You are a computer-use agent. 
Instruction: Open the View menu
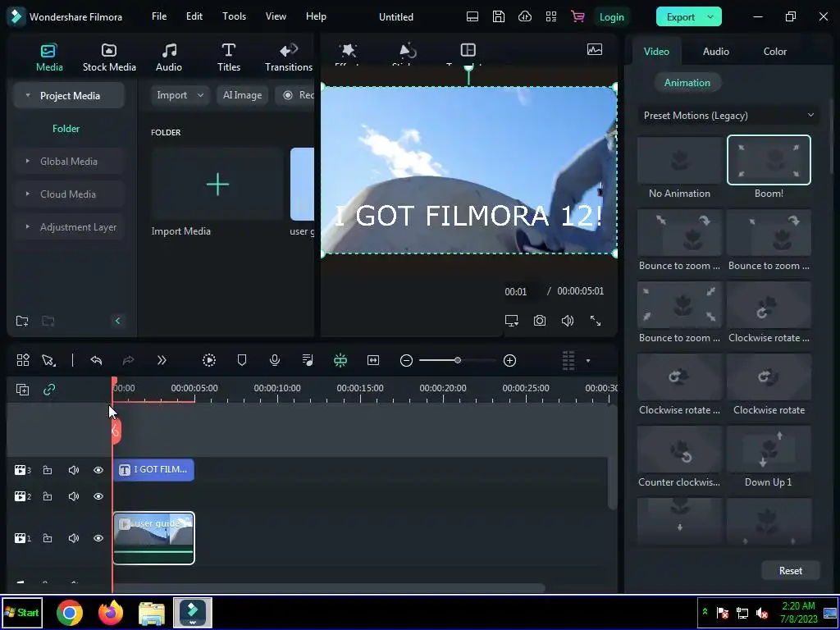(276, 16)
